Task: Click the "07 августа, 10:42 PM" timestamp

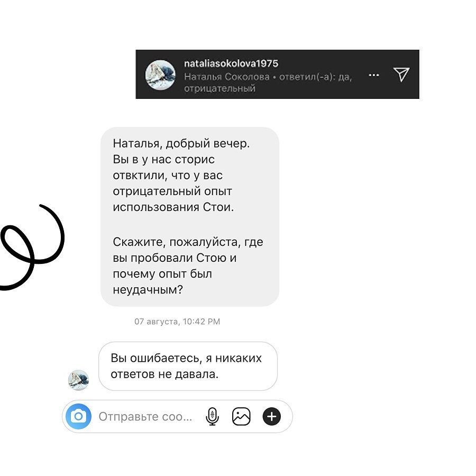Action: coord(177,322)
